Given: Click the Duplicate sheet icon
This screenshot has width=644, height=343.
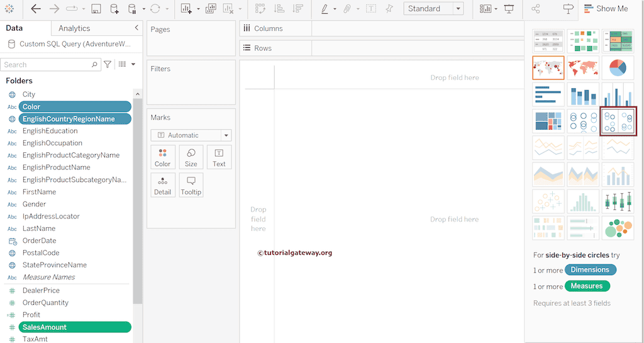Looking at the screenshot, I should coord(211,9).
